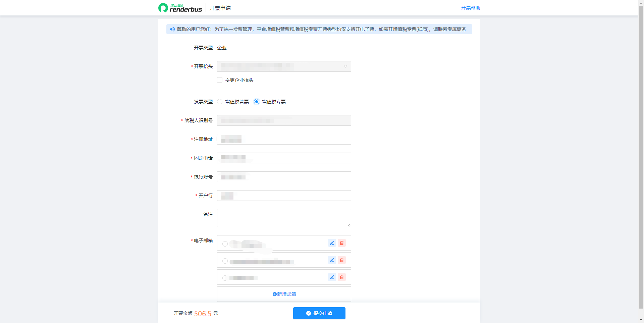Select the second email radio button

pyautogui.click(x=225, y=261)
